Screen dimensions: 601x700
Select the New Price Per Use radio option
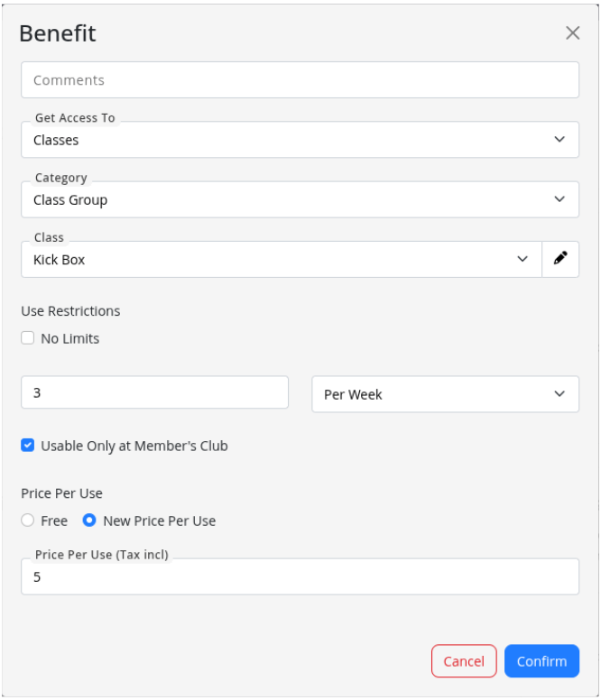pos(89,520)
